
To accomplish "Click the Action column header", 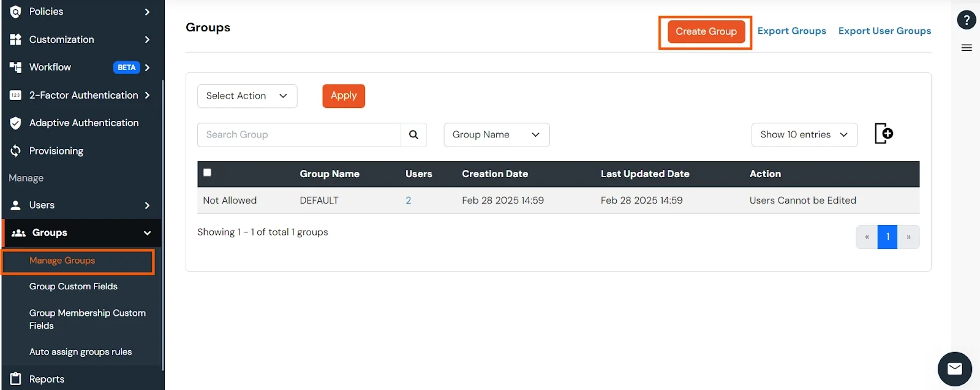I will point(765,174).
